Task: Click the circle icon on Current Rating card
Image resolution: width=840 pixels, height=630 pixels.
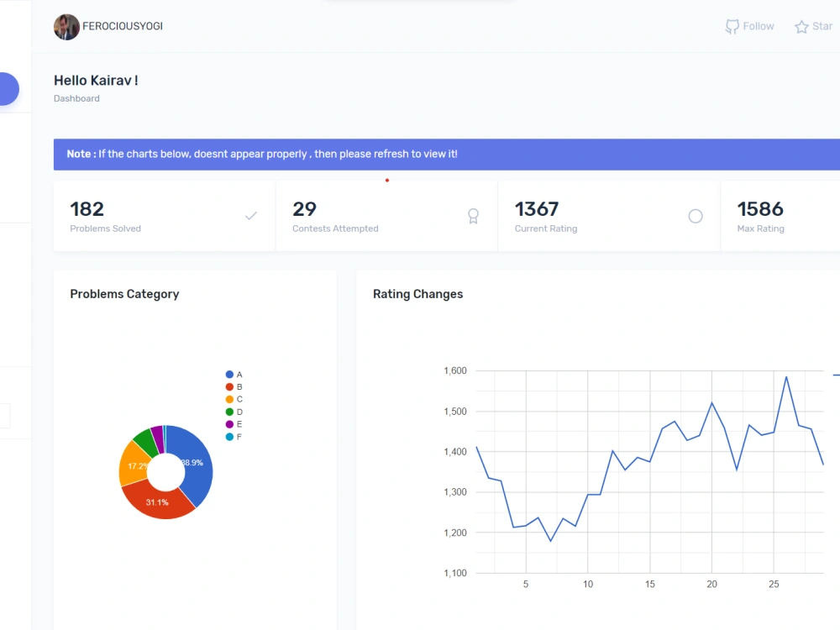Action: tap(696, 216)
